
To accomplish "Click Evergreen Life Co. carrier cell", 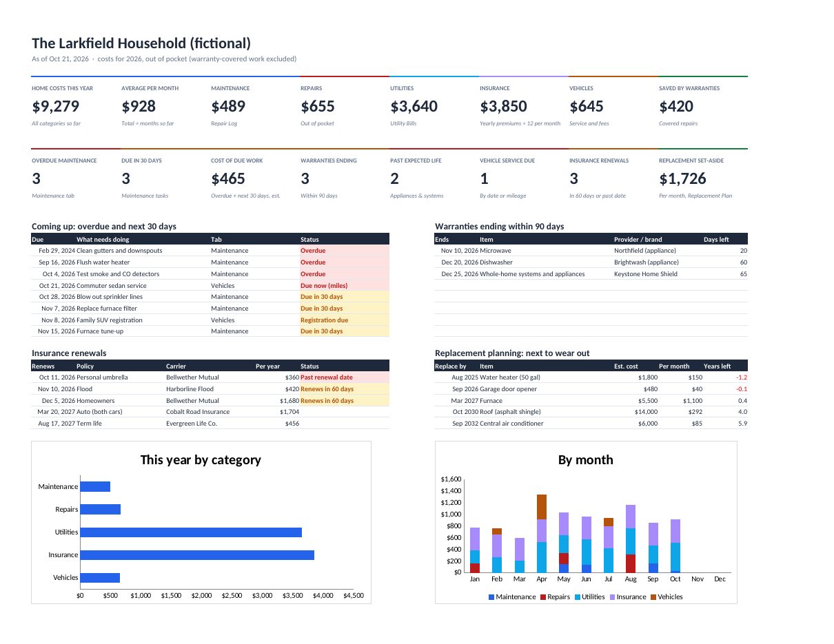I will [x=192, y=424].
